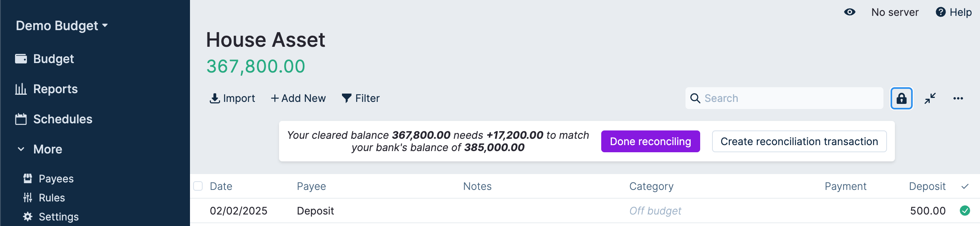Screen dimensions: 980x226
Task: Toggle cleared status on the Deposit transaction
Action: coord(965,211)
